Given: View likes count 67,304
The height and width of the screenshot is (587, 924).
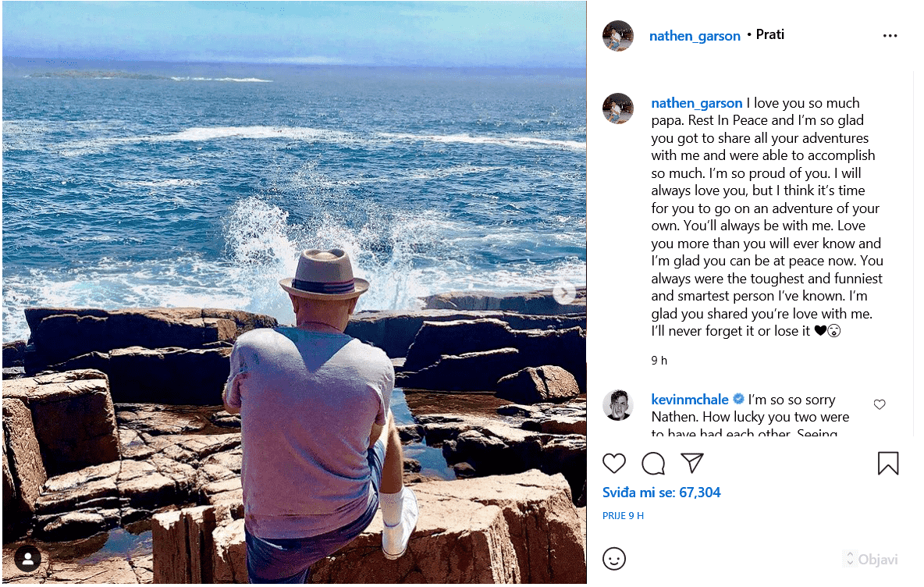Looking at the screenshot, I should coord(662,493).
